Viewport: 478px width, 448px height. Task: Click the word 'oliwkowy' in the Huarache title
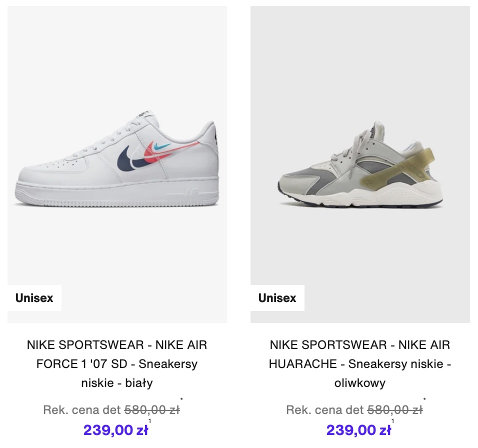360,383
